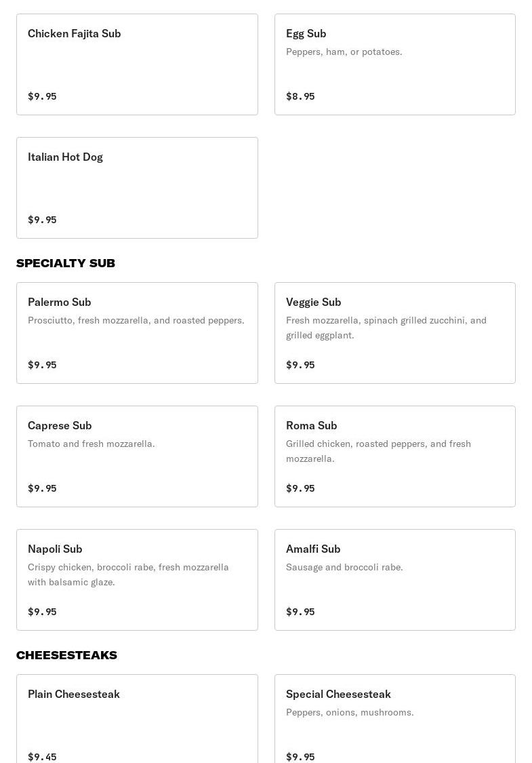Click the Italian Hot Dog item

pyautogui.click(x=137, y=188)
